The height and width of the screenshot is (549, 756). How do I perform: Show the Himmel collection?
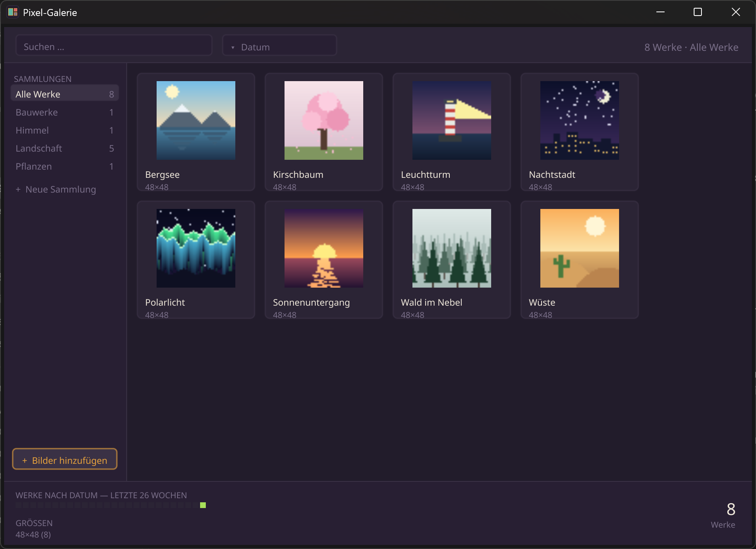coord(65,130)
